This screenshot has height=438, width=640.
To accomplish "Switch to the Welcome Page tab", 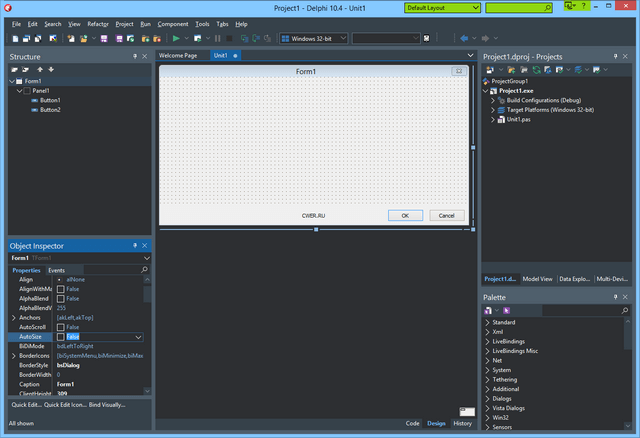I will click(178, 56).
